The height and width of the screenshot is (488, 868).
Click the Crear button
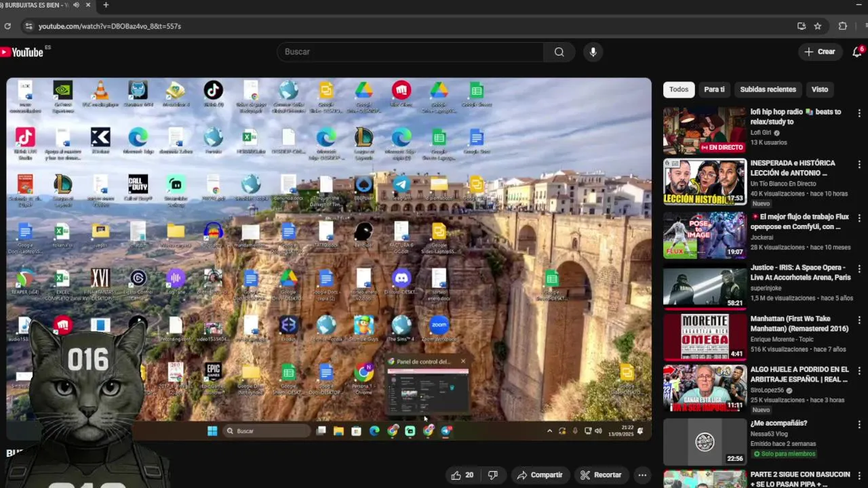coord(820,52)
